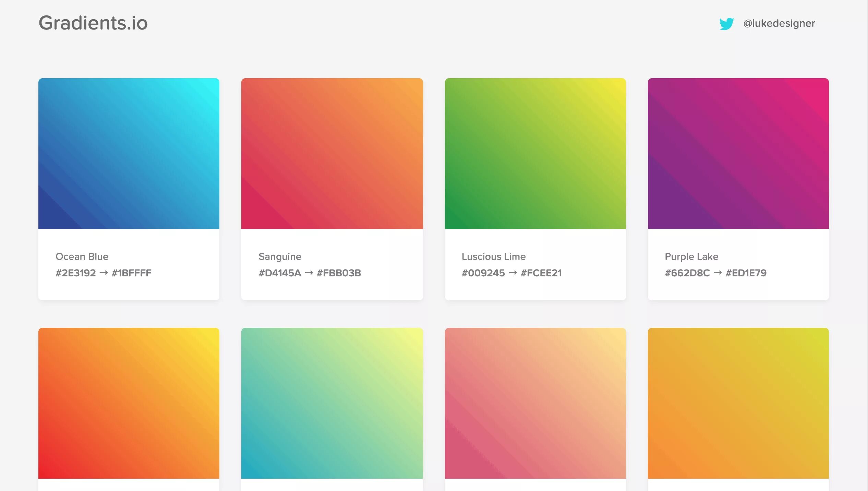Click the Ocean Blue name label
Viewport: 868px width, 491px height.
82,256
